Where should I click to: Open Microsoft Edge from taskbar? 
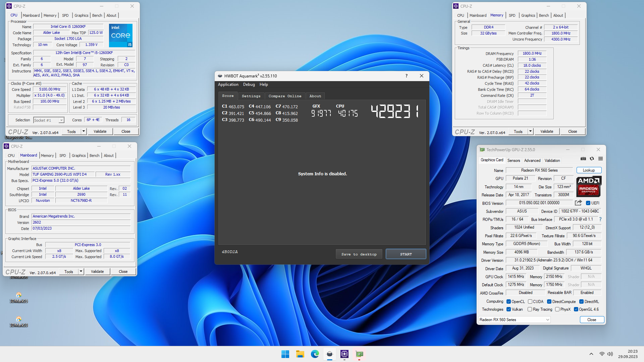pyautogui.click(x=315, y=354)
